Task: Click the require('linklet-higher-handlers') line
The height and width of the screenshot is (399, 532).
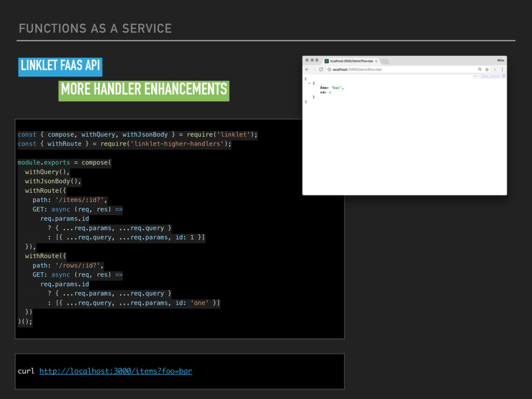Action: click(x=125, y=144)
